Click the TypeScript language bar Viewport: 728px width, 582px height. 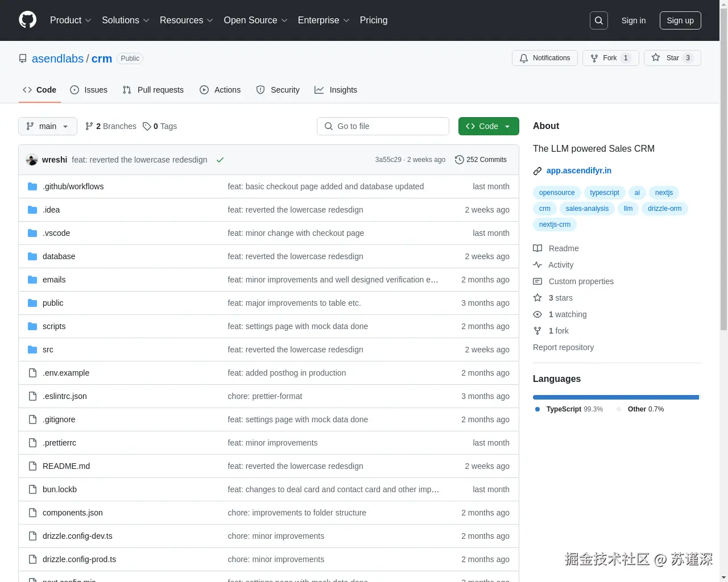614,397
